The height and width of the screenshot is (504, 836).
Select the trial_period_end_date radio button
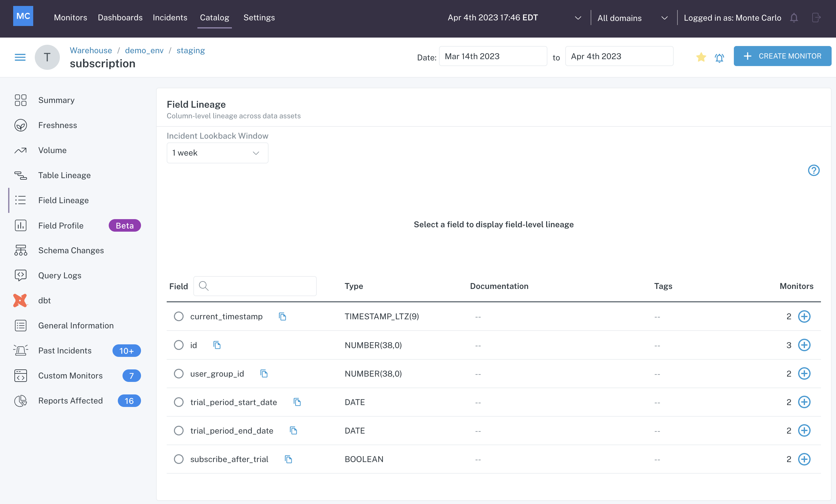tap(179, 430)
